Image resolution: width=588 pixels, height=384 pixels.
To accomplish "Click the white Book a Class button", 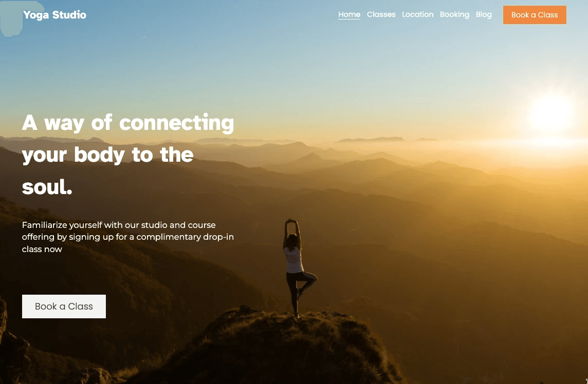I will coord(64,306).
